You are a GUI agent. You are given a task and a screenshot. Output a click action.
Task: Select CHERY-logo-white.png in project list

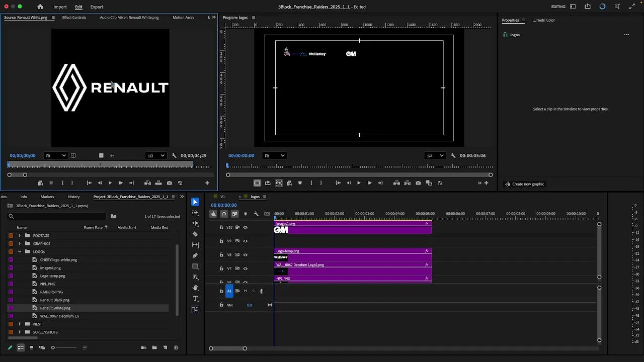click(x=58, y=260)
